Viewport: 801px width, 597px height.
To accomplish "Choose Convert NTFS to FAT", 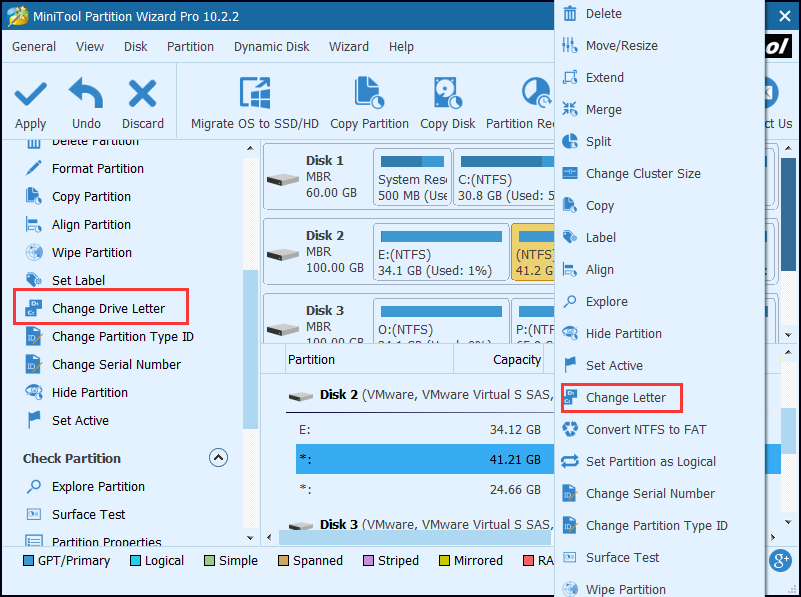I will tap(646, 429).
